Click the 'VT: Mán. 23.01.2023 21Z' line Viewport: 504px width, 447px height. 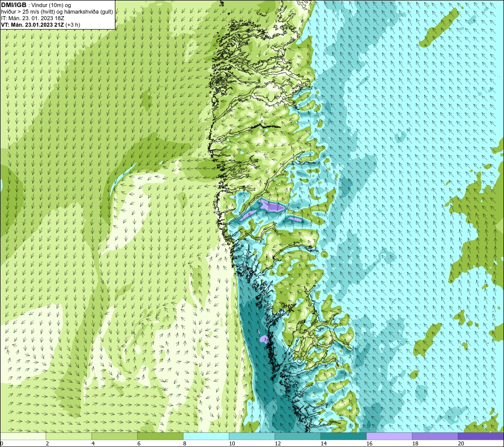click(x=32, y=25)
